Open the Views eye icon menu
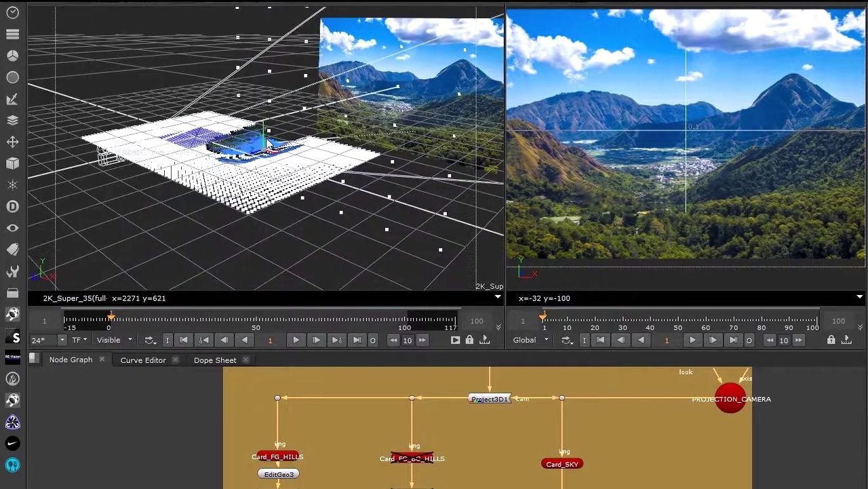This screenshot has width=868, height=489. [x=12, y=229]
